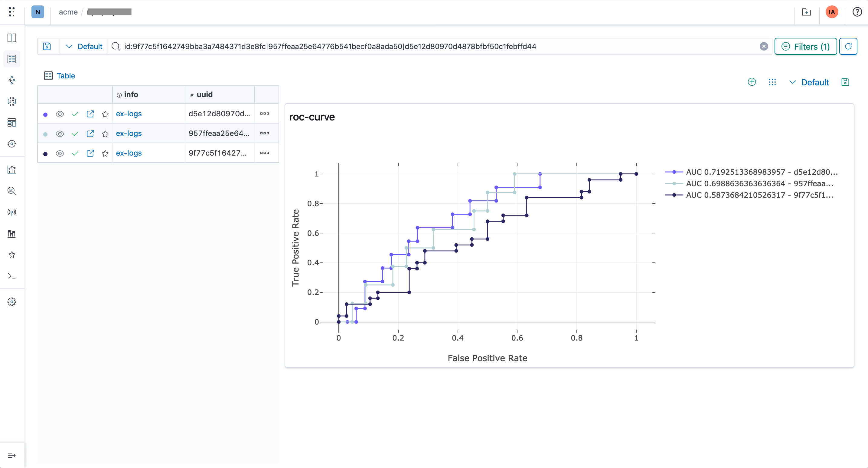Viewport: 868px width, 468px height.
Task: Click the refresh button beside Filters
Action: click(x=848, y=46)
